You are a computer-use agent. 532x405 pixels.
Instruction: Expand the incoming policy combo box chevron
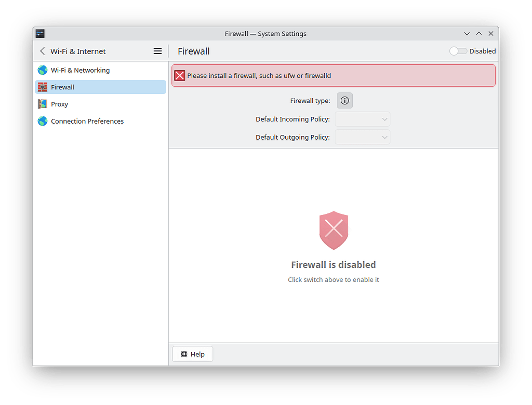[x=384, y=119]
